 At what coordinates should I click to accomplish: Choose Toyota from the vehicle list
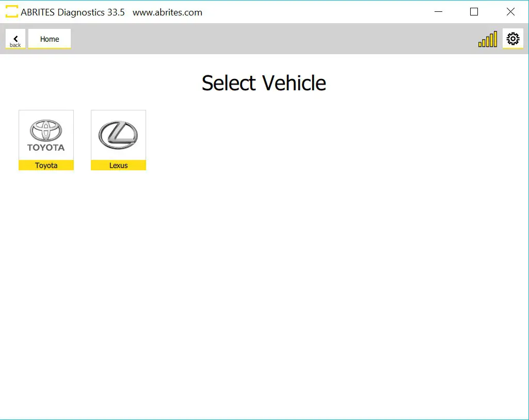coord(46,139)
